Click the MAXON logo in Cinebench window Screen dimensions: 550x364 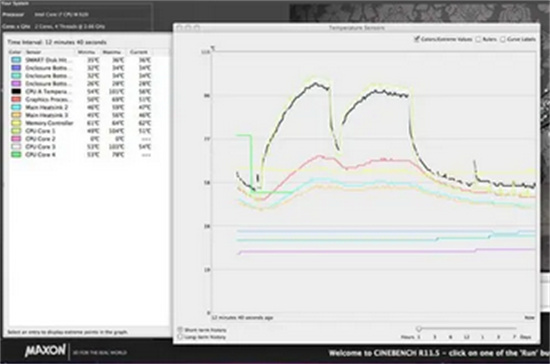45,351
